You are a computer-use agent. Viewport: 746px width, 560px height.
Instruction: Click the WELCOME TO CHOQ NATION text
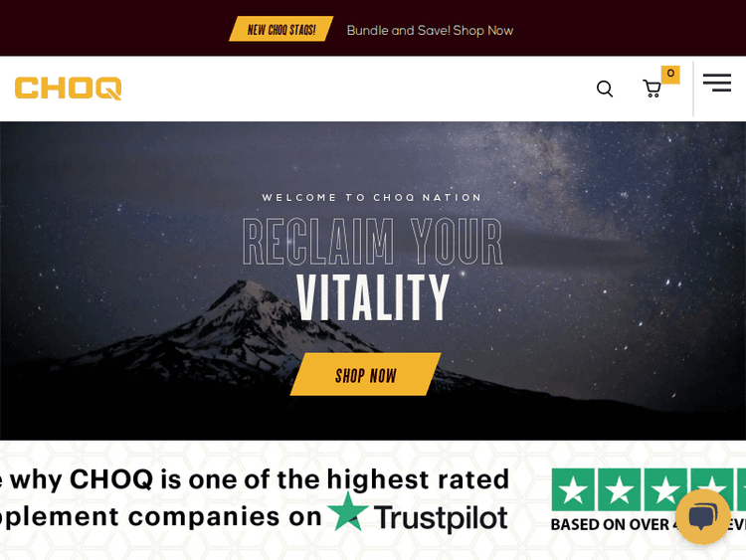pyautogui.click(x=372, y=198)
